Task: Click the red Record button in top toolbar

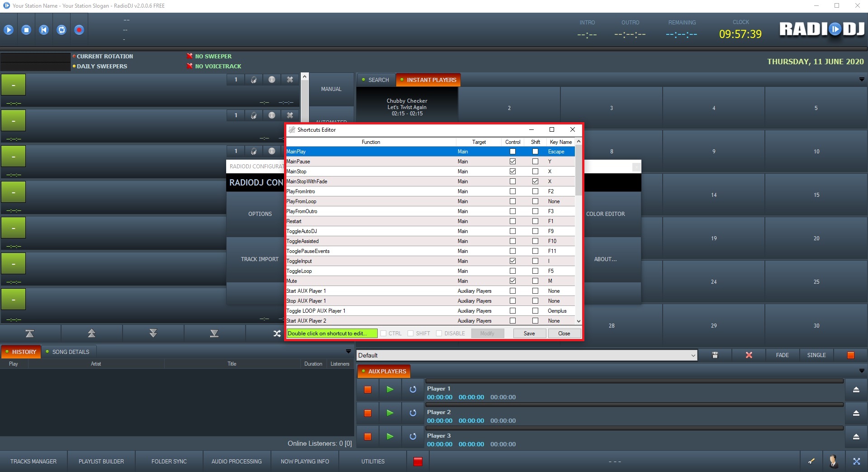Action: tap(79, 30)
